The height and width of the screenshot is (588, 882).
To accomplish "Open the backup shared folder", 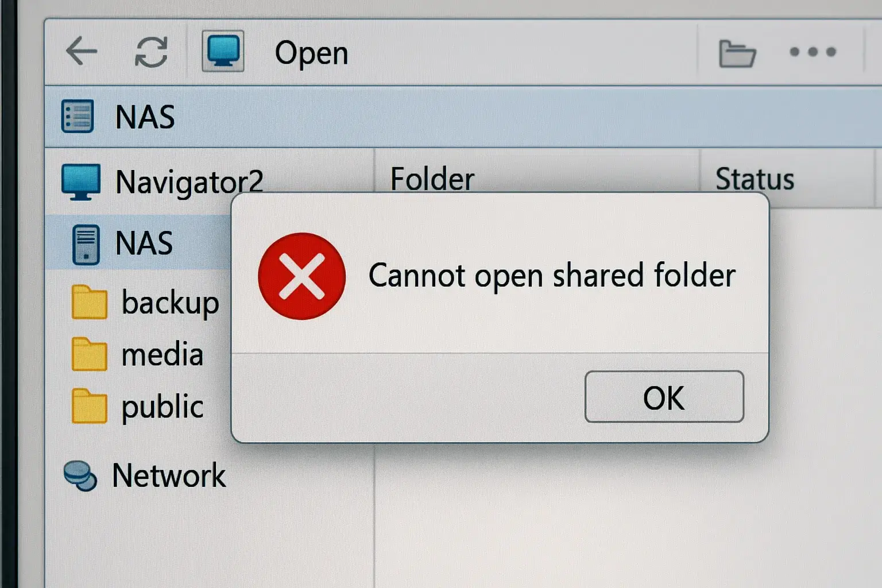I will (170, 303).
